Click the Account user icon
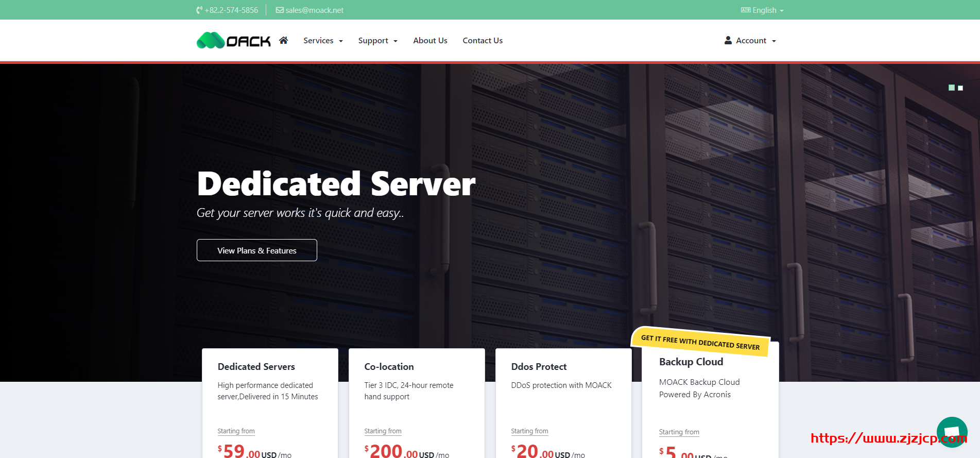 [728, 40]
